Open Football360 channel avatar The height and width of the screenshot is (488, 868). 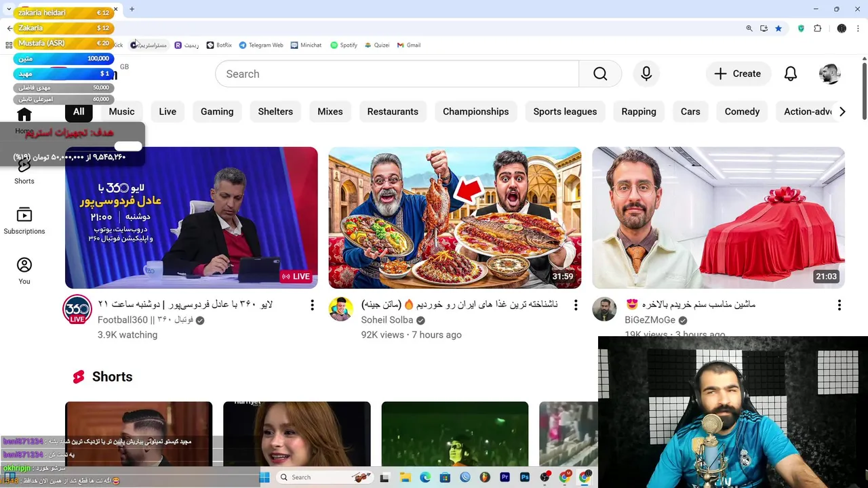click(x=77, y=310)
